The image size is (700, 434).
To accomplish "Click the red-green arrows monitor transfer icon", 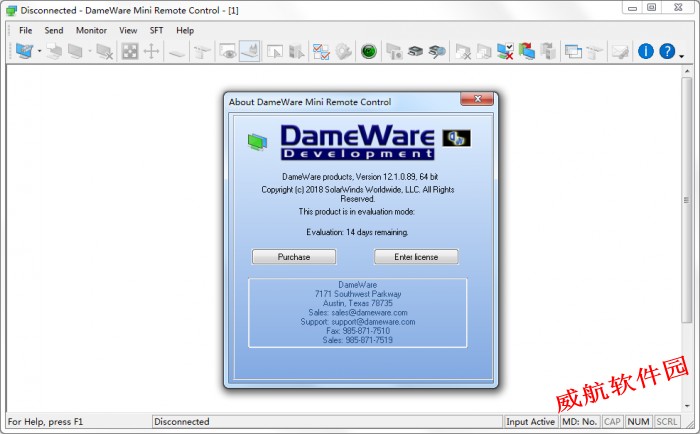I will coord(527,51).
